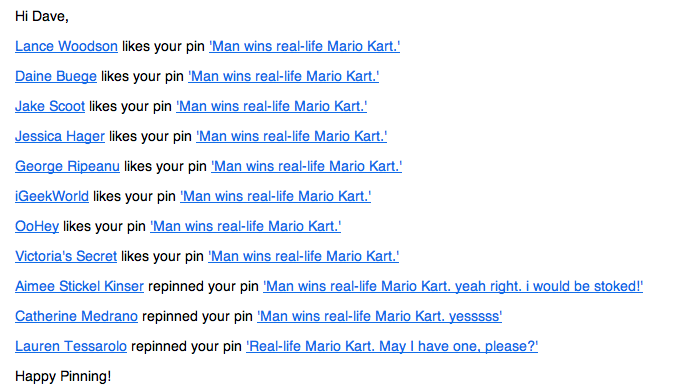Open the pin liked by Jessica Hager
The height and width of the screenshot is (390, 685).
click(291, 136)
